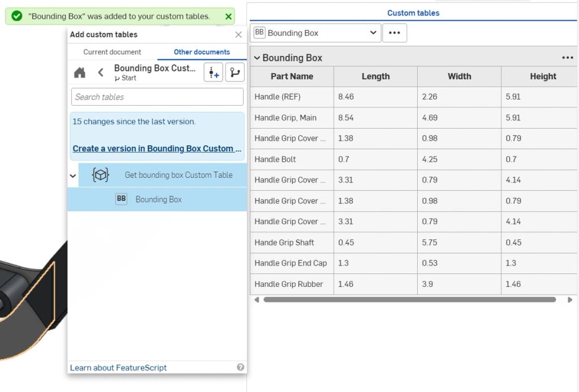Open the ellipsis menu next to the Bounding Box dropdown

pos(394,33)
